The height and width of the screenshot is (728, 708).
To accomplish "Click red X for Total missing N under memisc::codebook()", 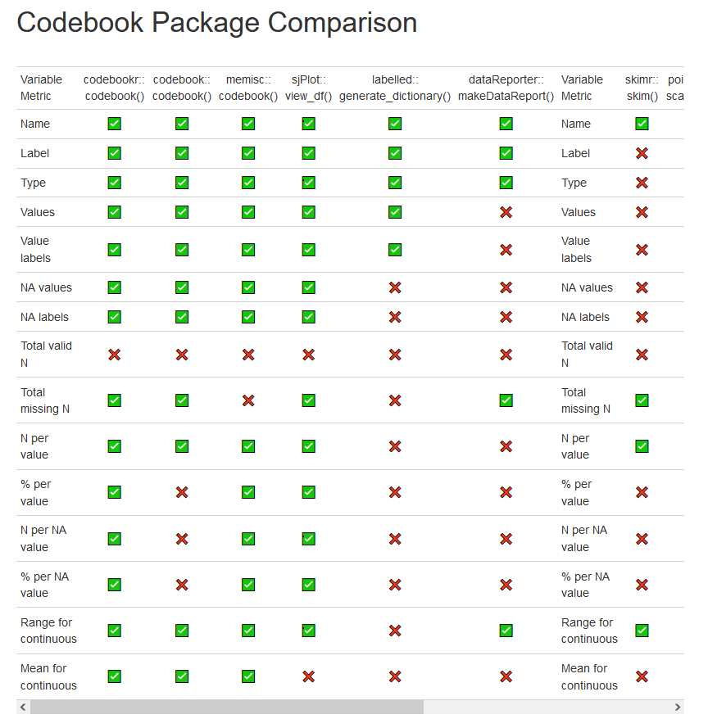I will point(248,400).
